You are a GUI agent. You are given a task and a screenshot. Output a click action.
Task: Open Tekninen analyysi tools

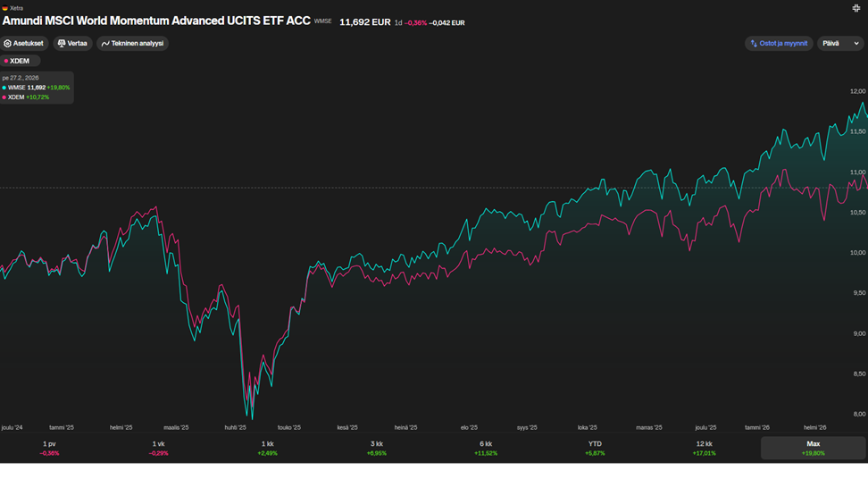point(132,43)
